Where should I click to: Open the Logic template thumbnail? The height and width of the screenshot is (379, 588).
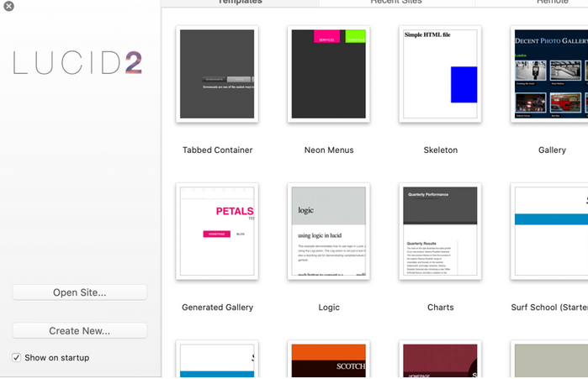coord(329,231)
